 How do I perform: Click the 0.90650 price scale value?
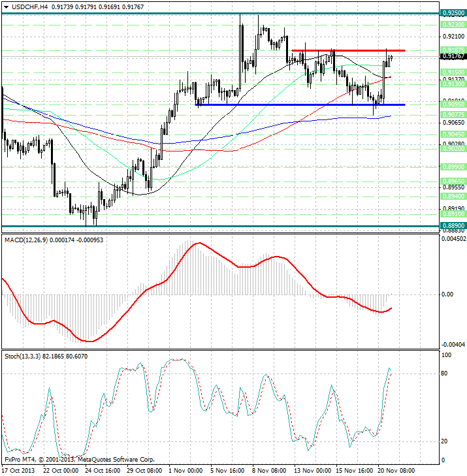click(x=454, y=122)
